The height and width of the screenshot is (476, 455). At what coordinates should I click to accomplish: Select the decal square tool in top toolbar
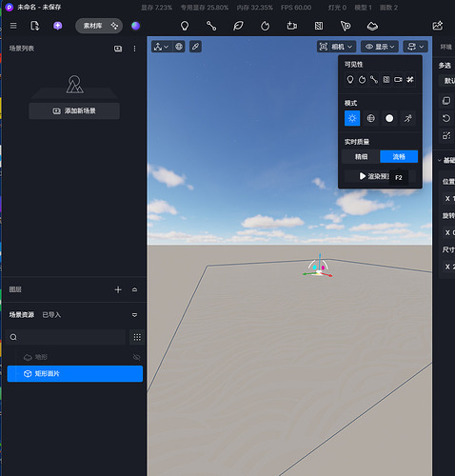tap(319, 26)
